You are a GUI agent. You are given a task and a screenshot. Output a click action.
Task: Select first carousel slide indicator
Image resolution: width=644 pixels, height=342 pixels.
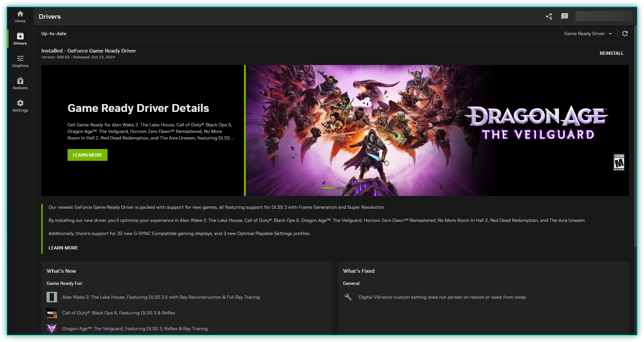point(328,188)
